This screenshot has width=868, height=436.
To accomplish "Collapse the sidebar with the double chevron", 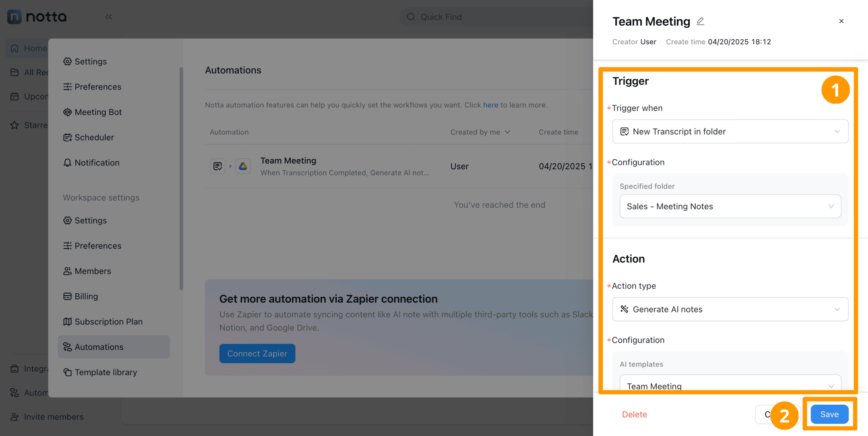I will coord(108,17).
